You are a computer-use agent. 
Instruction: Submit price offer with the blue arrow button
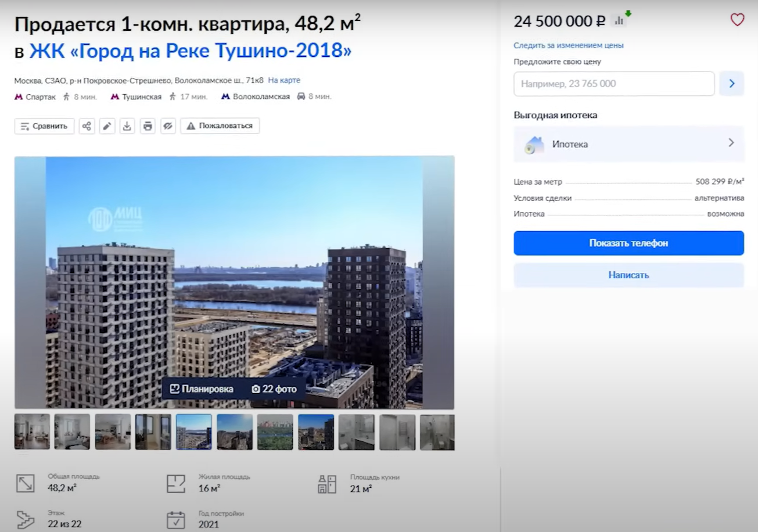tap(732, 84)
